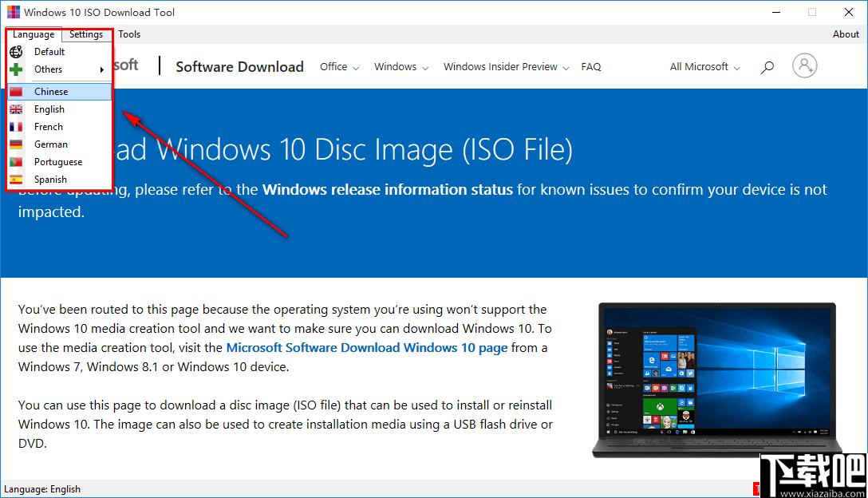The image size is (868, 498).
Task: Close the ISO Download Tool window
Action: [x=849, y=12]
